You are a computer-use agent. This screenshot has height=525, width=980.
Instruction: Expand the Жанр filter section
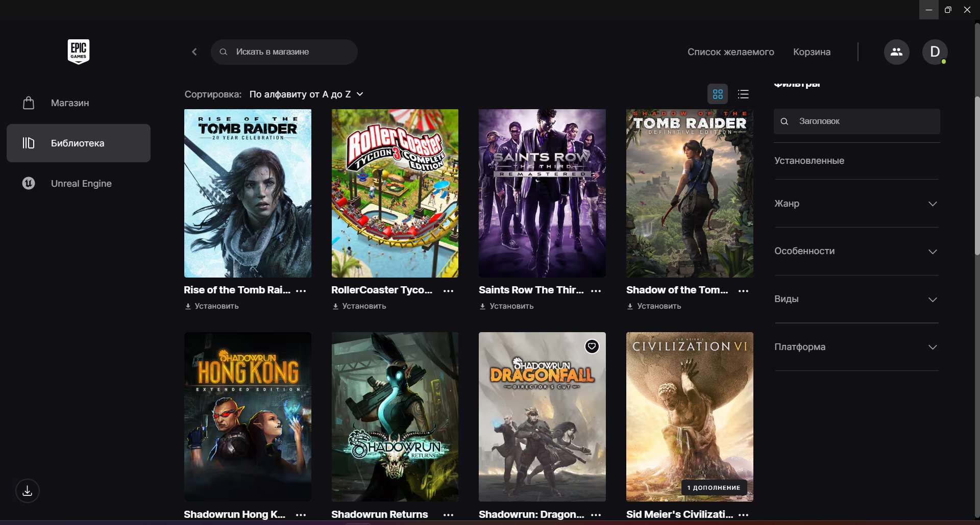click(x=856, y=204)
